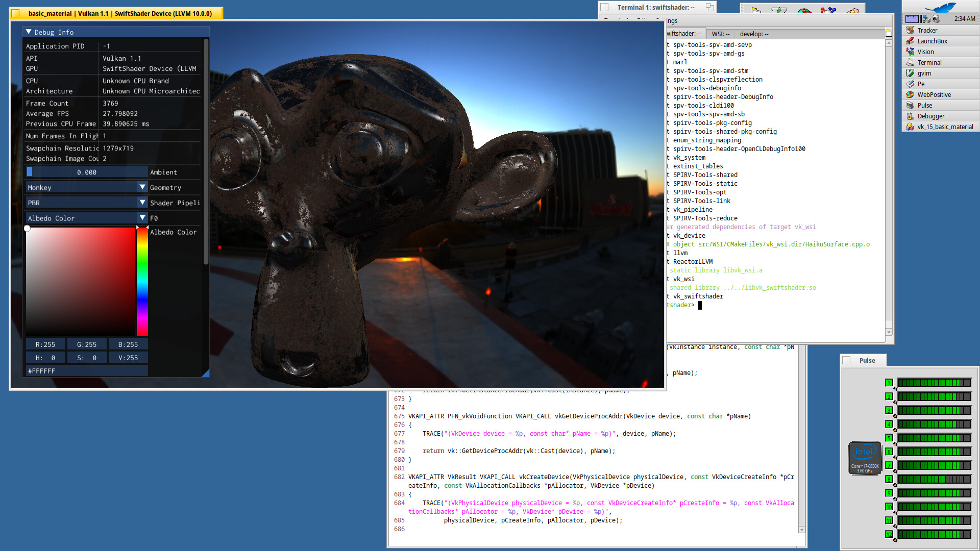Click the volume speaker tray icon
The image size is (980, 551).
pyautogui.click(x=936, y=19)
